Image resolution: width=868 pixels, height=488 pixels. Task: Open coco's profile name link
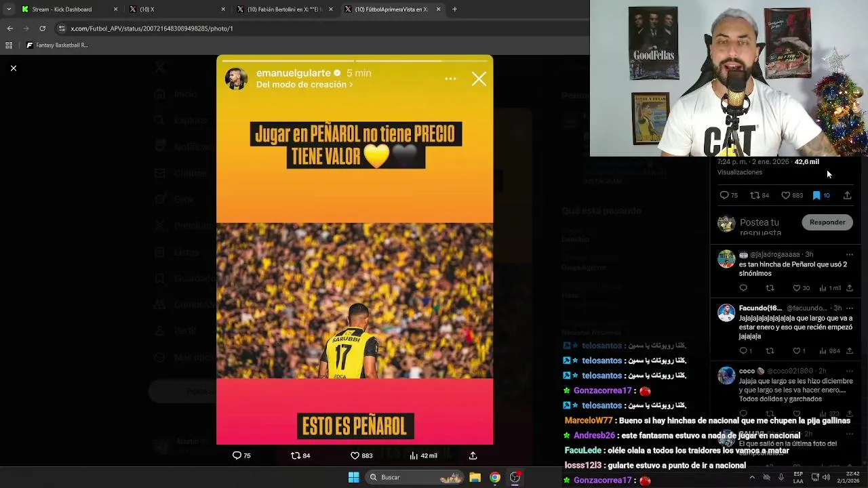pyautogui.click(x=747, y=371)
